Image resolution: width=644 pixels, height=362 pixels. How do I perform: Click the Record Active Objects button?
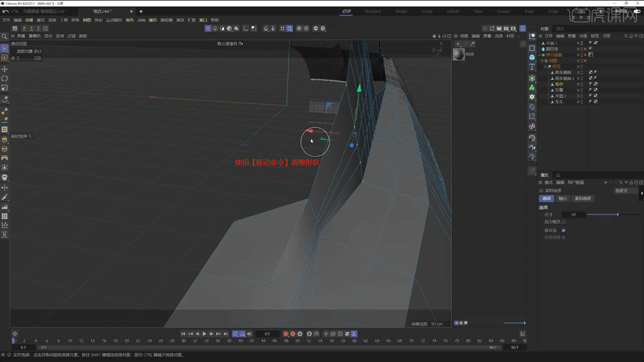coord(285,334)
